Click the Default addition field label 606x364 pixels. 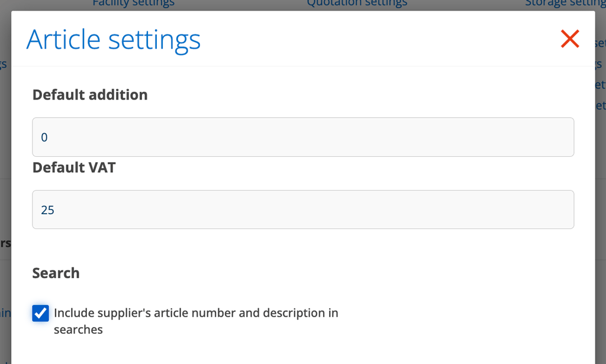pos(90,95)
